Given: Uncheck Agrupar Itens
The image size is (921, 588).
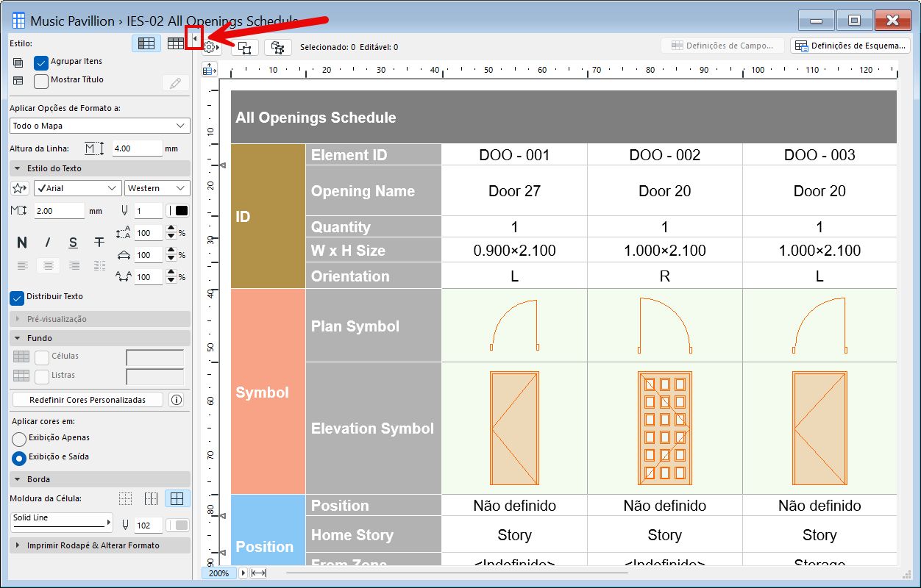Looking at the screenshot, I should [x=40, y=62].
